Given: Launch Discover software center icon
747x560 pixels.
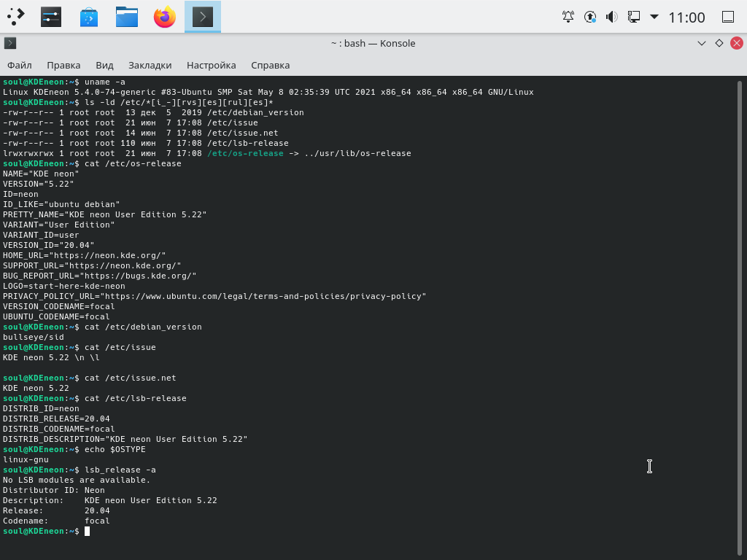Looking at the screenshot, I should [88, 17].
